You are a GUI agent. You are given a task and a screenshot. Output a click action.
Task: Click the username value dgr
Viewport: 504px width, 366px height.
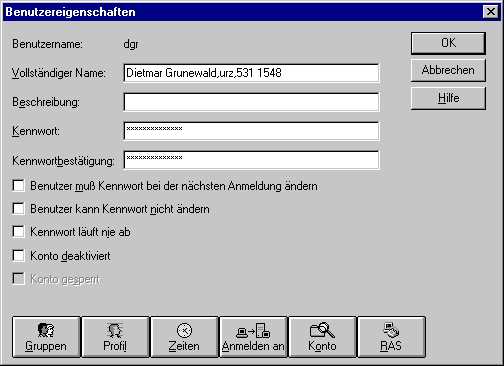[131, 44]
